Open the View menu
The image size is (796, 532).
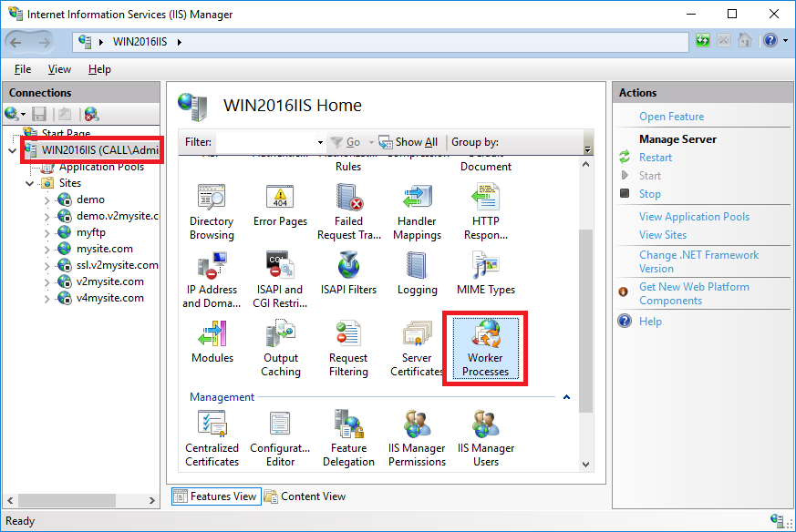(59, 69)
